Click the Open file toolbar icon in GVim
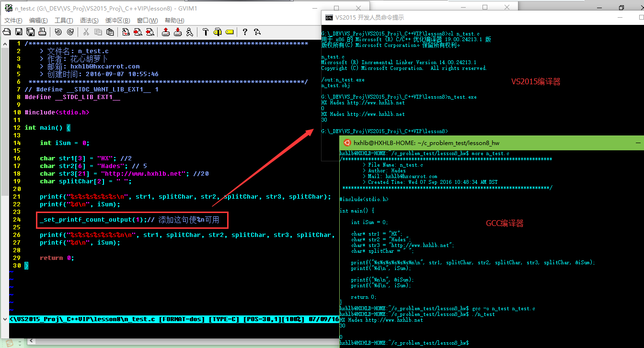The height and width of the screenshot is (348, 644). 7,32
